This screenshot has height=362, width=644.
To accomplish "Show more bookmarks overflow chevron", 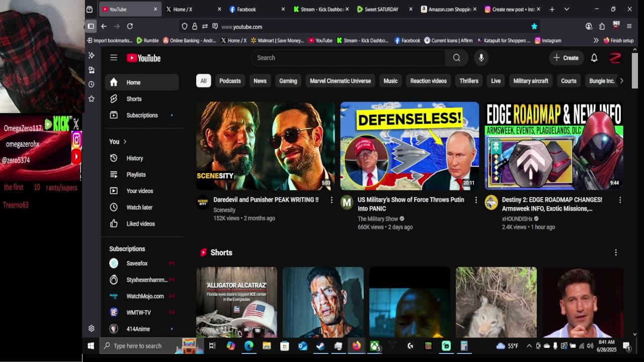I will tap(596, 40).
